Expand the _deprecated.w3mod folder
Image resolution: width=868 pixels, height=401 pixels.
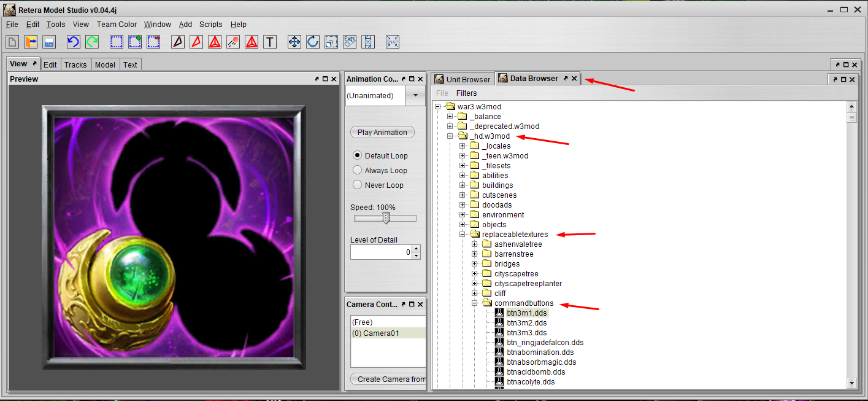click(450, 127)
